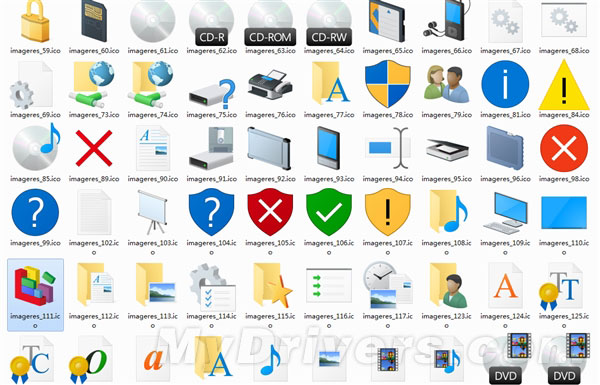Click the orange letter A font imageres_124.ico
Screen dimensions: 600x385
pos(505,285)
